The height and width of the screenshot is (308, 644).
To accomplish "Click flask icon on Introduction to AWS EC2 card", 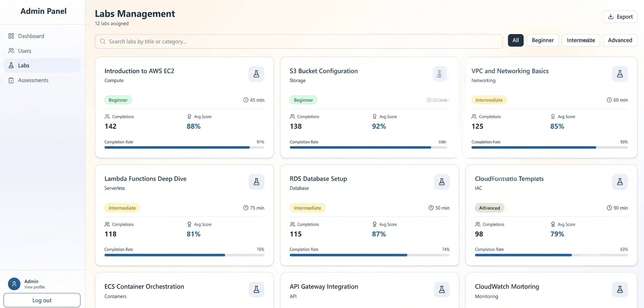I will (x=256, y=74).
